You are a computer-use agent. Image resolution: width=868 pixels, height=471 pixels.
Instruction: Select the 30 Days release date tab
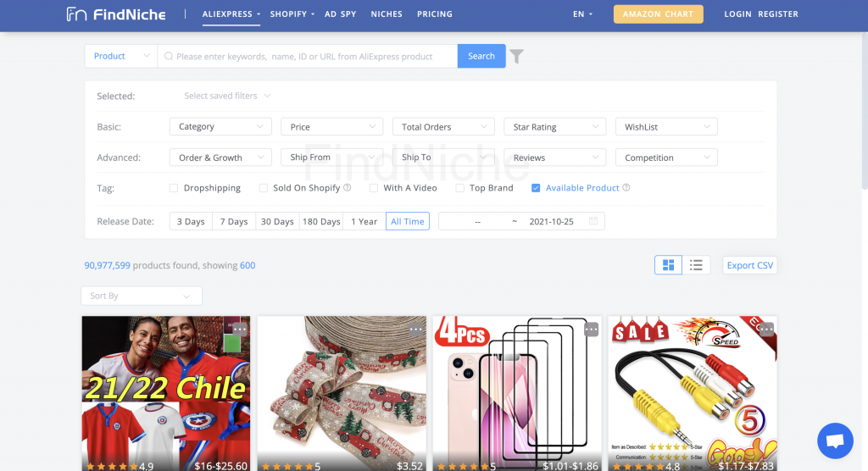click(x=277, y=221)
